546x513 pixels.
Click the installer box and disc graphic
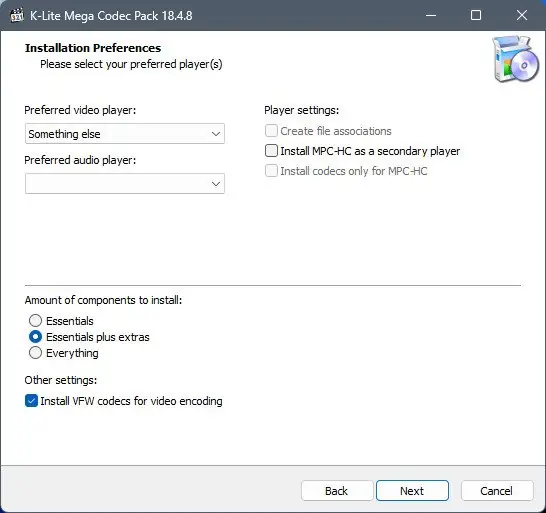tap(515, 59)
